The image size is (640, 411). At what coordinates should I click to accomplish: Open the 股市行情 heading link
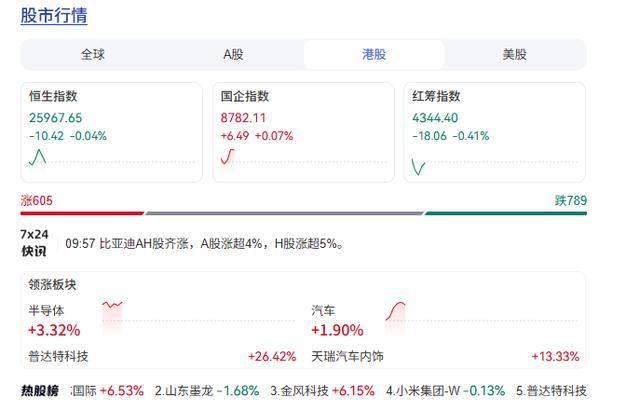pos(54,16)
